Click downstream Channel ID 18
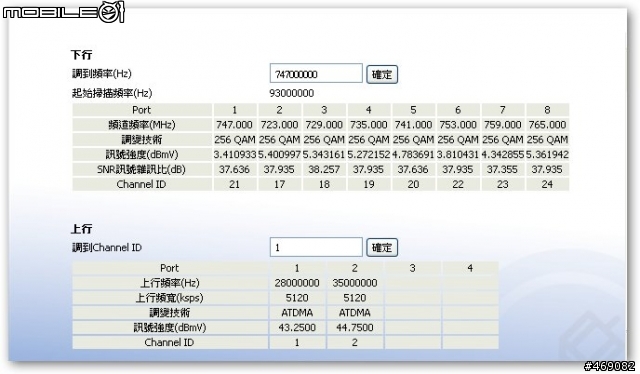The image size is (640, 374). point(324,185)
